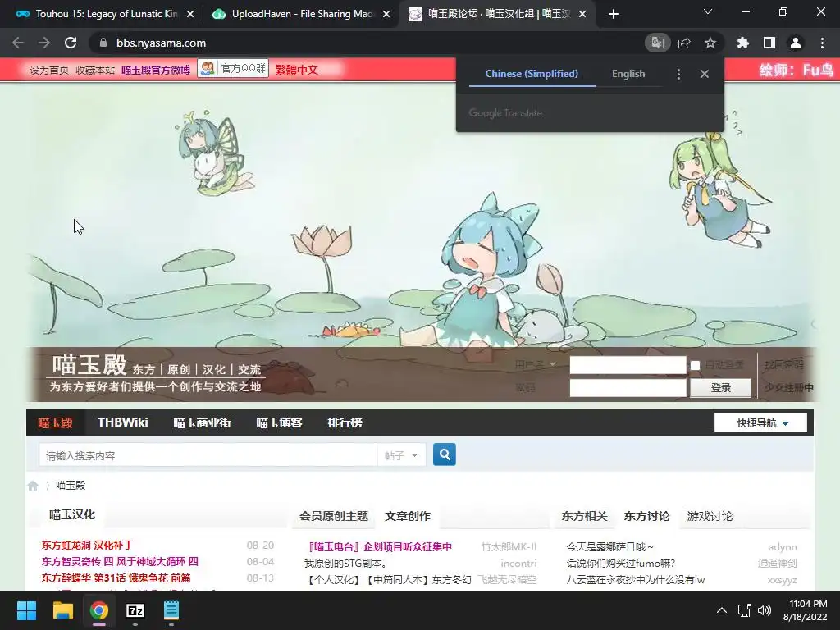
Task: Select the English translate tab
Action: (628, 74)
